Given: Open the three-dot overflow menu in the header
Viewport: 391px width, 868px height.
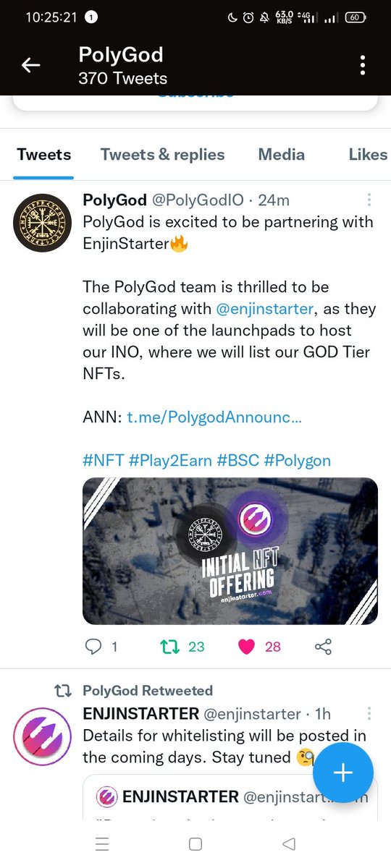Looking at the screenshot, I should (362, 65).
